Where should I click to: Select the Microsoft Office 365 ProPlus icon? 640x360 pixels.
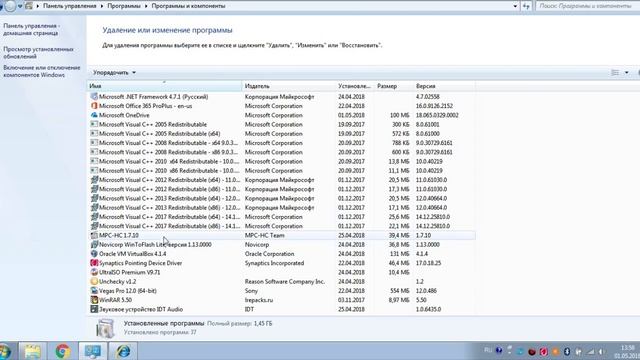pyautogui.click(x=94, y=106)
